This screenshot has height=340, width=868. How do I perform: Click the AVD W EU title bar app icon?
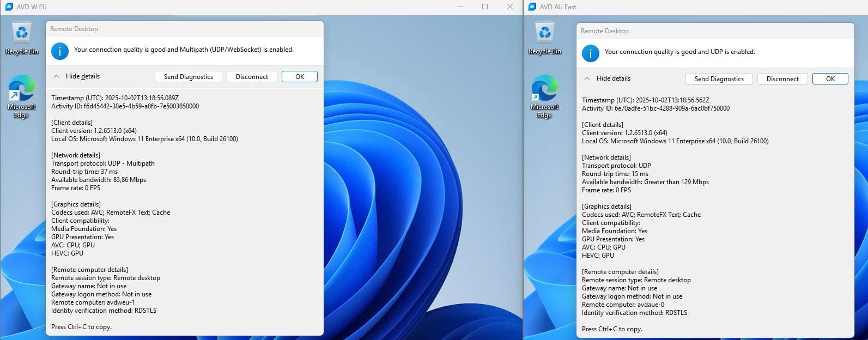click(9, 7)
